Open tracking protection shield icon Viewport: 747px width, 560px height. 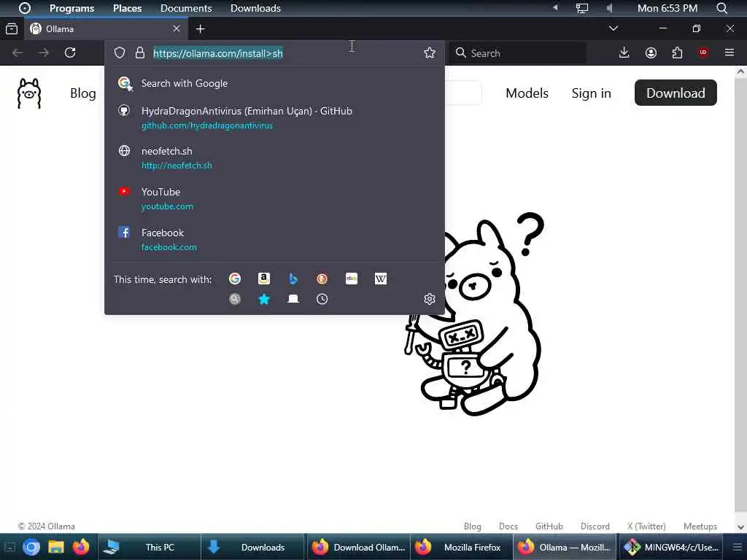120,52
